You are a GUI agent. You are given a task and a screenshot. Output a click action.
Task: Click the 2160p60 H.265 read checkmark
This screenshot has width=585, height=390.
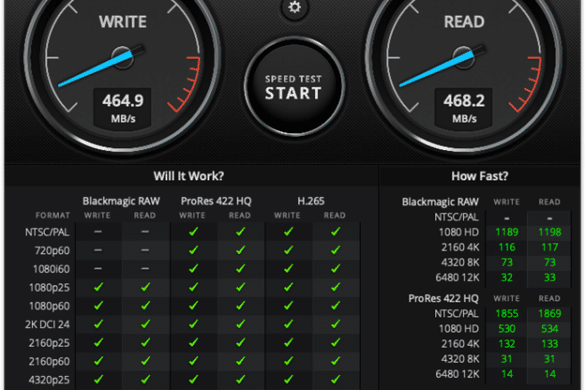tap(335, 361)
